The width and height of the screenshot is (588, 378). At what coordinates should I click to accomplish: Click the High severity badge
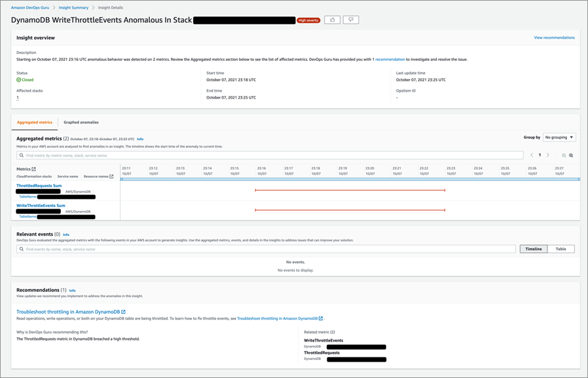click(x=308, y=20)
